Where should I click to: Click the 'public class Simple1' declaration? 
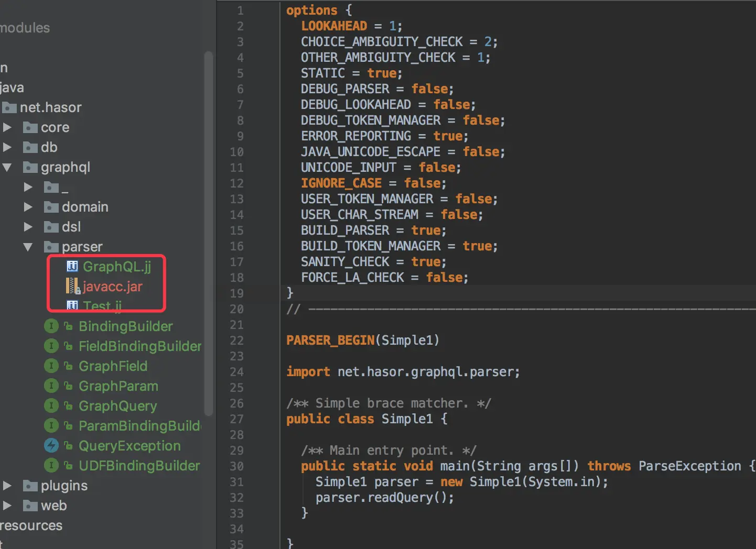366,419
